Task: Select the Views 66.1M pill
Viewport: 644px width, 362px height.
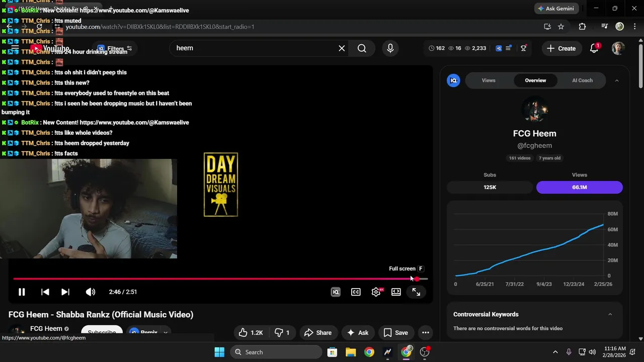Action: point(580,187)
